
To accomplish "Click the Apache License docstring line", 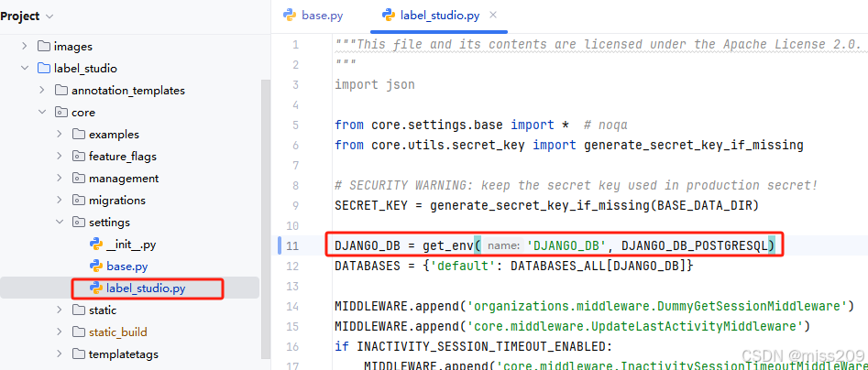I will (x=599, y=44).
